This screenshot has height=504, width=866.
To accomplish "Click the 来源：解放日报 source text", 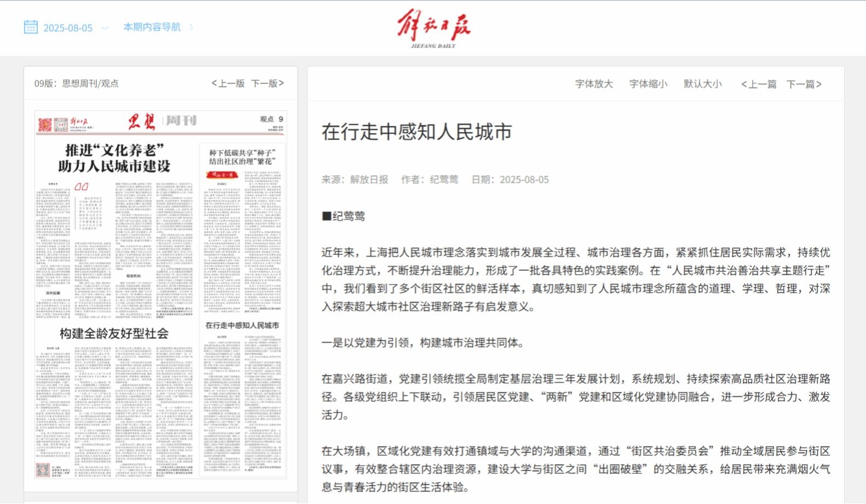I will tap(355, 179).
